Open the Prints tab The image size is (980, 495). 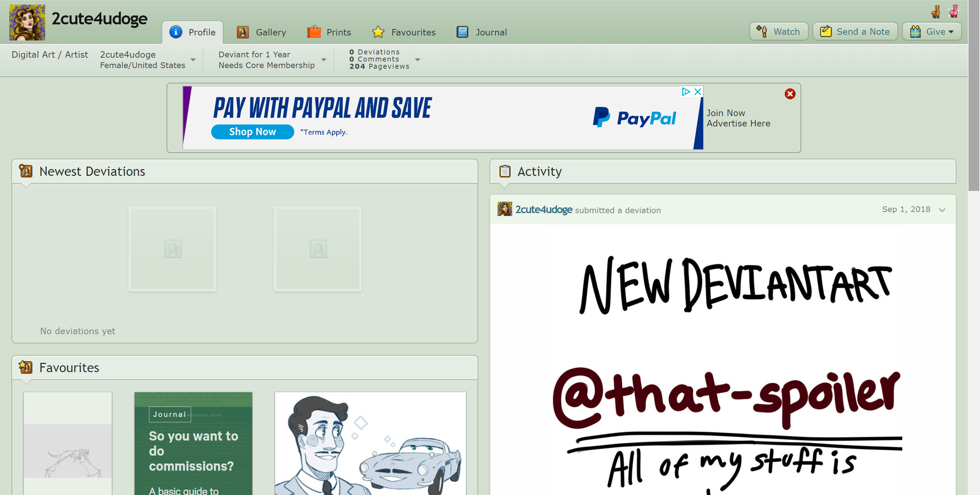pos(330,32)
